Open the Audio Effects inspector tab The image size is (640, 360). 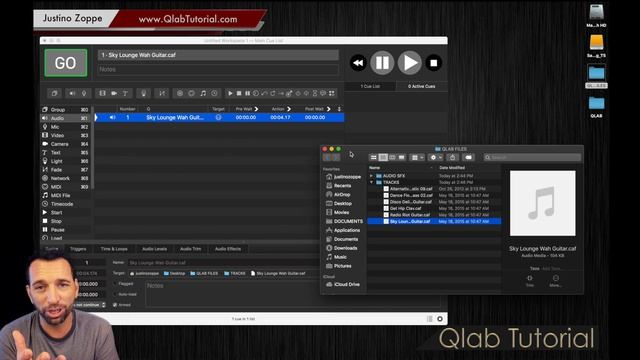[228, 249]
